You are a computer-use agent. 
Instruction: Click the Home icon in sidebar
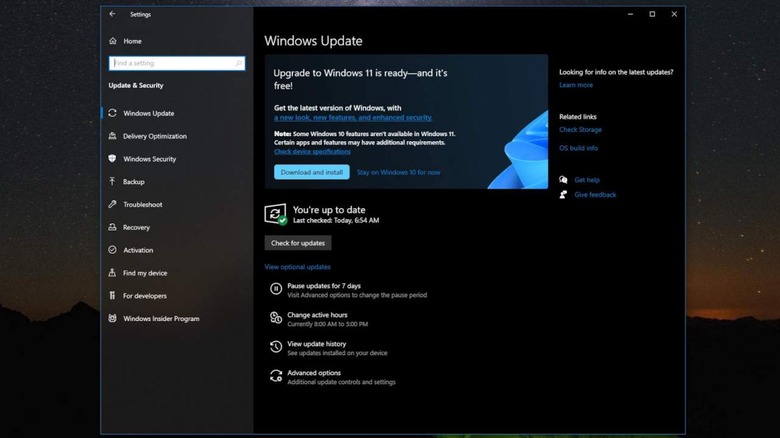(112, 41)
